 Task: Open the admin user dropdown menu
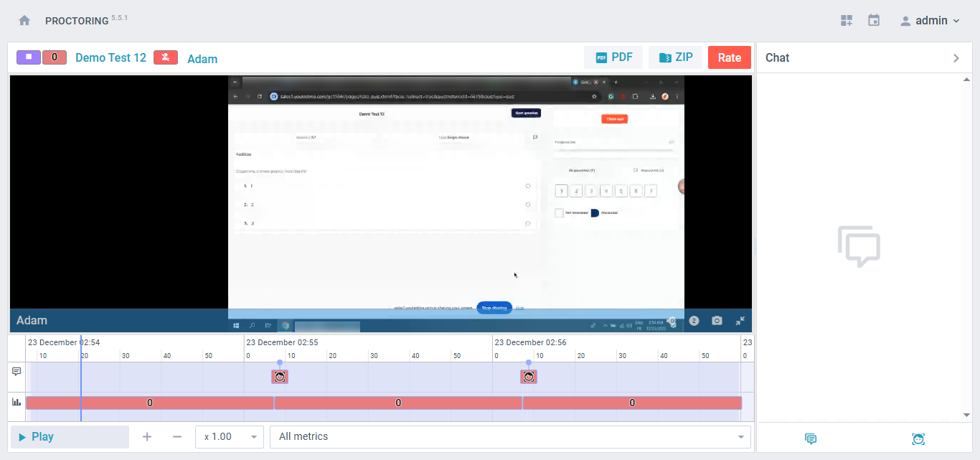tap(930, 21)
